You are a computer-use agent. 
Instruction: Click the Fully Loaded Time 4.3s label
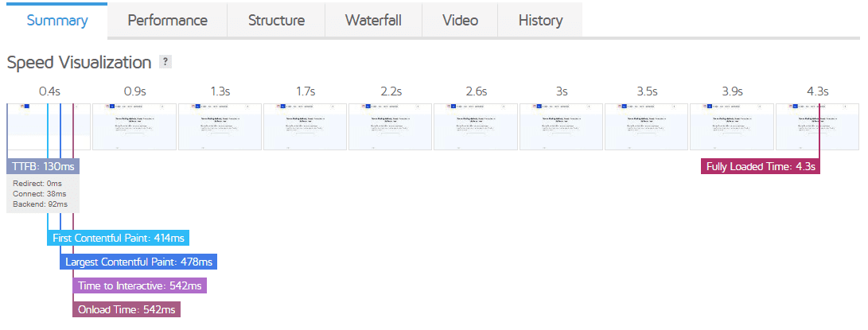click(x=761, y=166)
